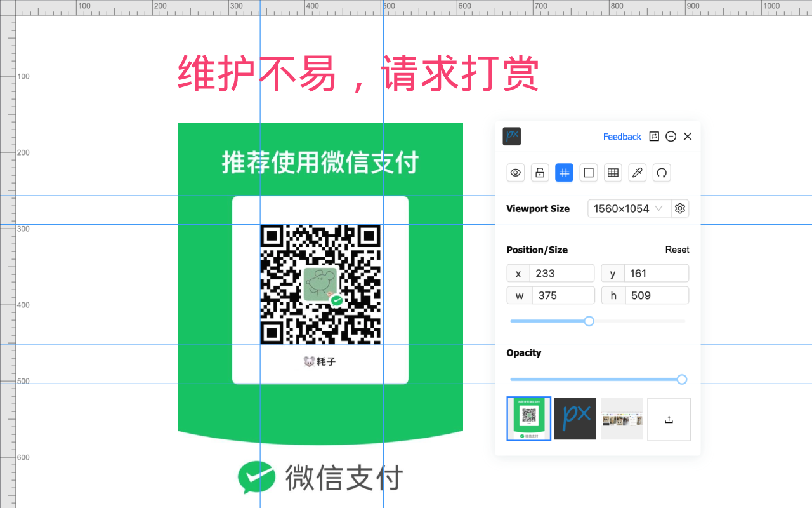Click the avatar in the QR code center
This screenshot has width=812, height=508.
point(320,284)
